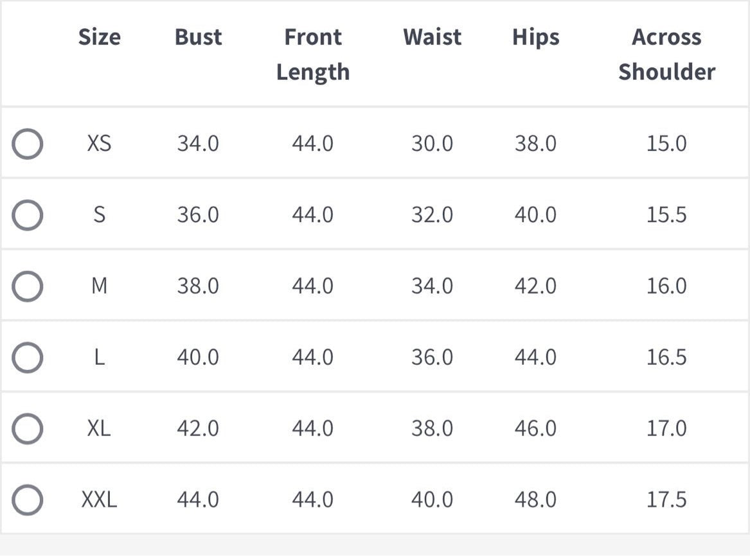Select the XL size radio button

pos(27,428)
